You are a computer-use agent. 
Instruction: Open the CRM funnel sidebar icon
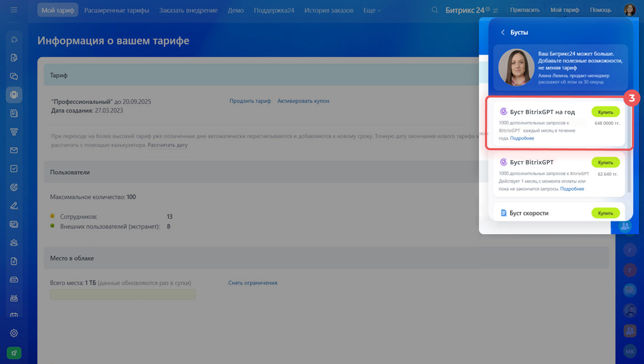[x=14, y=132]
